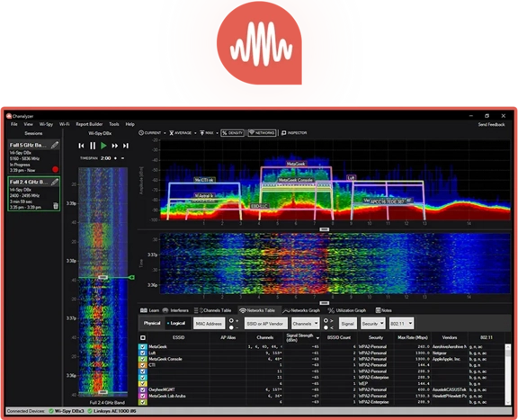The image size is (518, 420).
Task: Increase the timespan with the plus control
Action: [x=115, y=158]
